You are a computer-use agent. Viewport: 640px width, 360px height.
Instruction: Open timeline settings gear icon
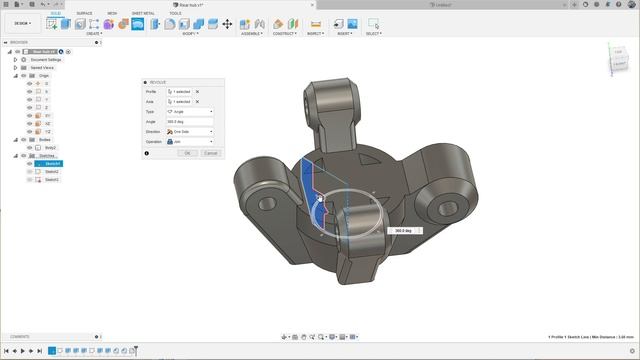[632, 351]
